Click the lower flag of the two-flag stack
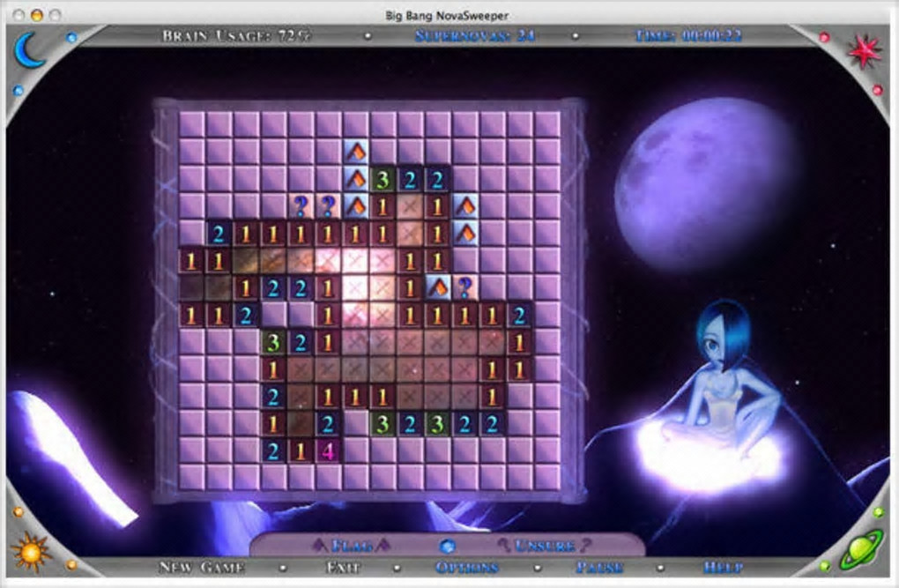The height and width of the screenshot is (588, 899). (x=465, y=234)
